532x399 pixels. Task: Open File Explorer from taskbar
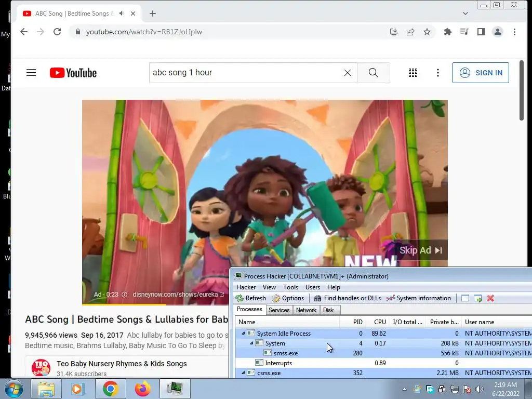46,389
